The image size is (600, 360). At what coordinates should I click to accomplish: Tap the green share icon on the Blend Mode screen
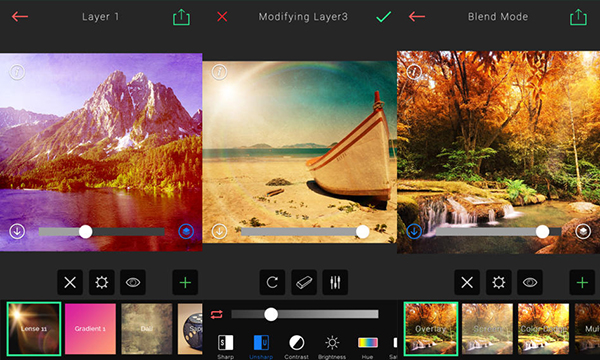(x=578, y=17)
